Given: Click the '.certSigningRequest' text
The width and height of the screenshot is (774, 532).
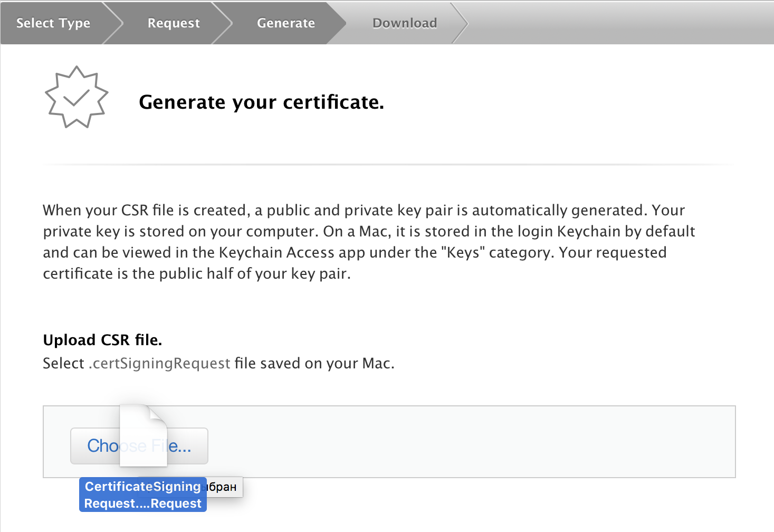Looking at the screenshot, I should tap(159, 363).
